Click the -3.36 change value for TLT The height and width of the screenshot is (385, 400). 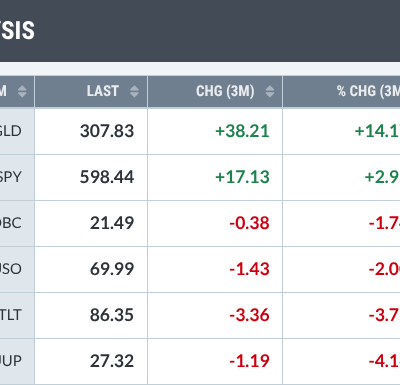coord(249,315)
